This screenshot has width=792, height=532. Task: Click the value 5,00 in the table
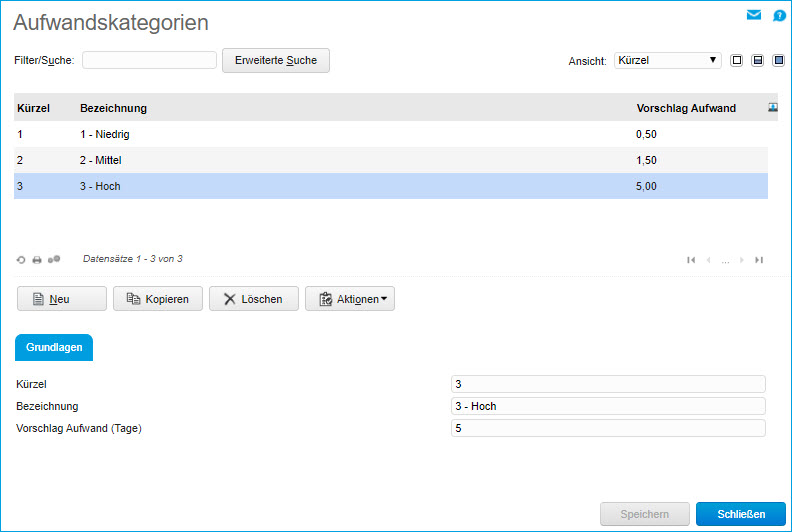(646, 186)
